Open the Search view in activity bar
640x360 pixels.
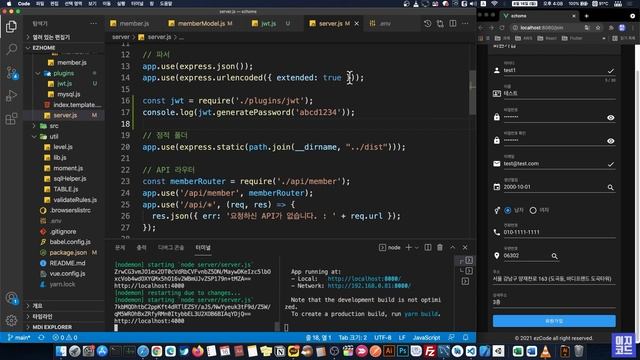[x=11, y=49]
